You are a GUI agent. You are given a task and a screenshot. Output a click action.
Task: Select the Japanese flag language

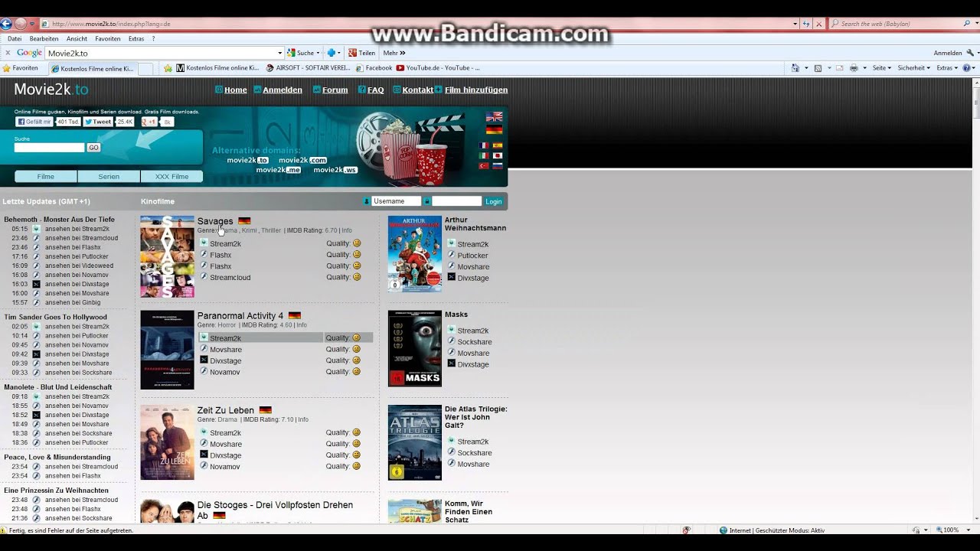pos(497,155)
